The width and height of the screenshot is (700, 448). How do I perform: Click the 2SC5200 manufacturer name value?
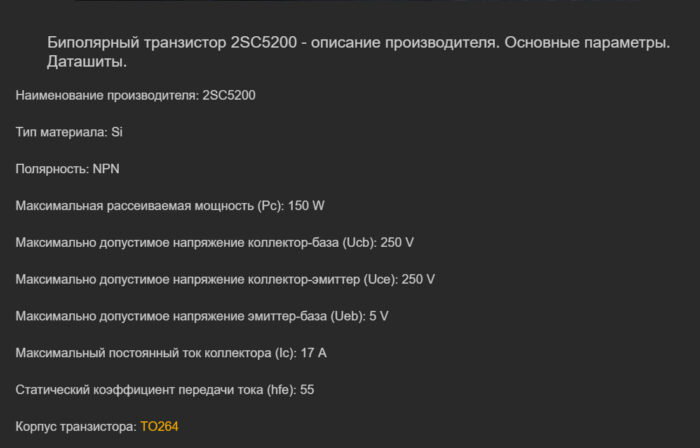tap(229, 95)
